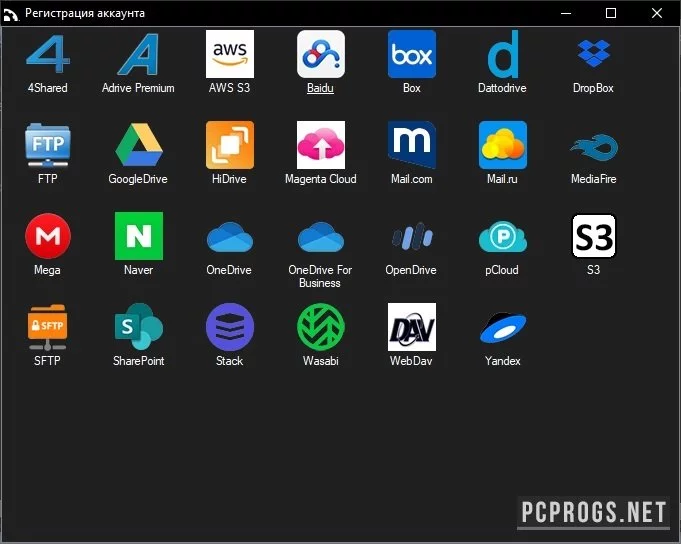
Task: Select the Yandex disk icon
Action: 503,328
